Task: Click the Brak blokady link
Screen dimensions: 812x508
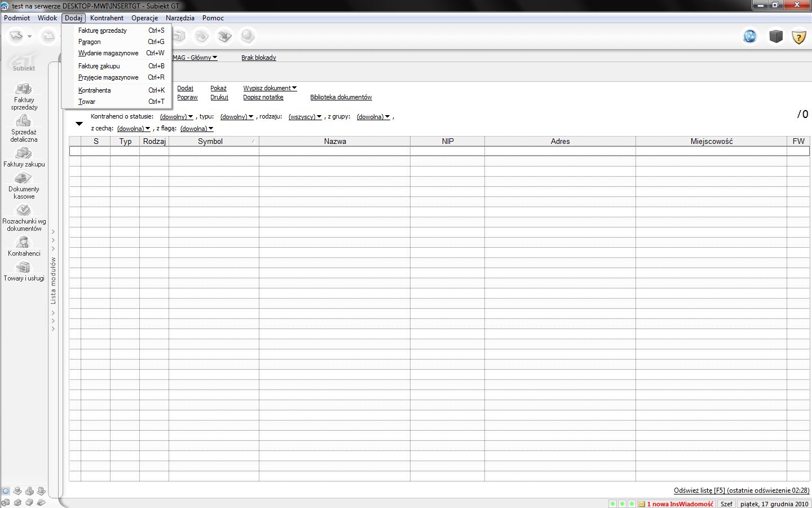Action: (259, 58)
